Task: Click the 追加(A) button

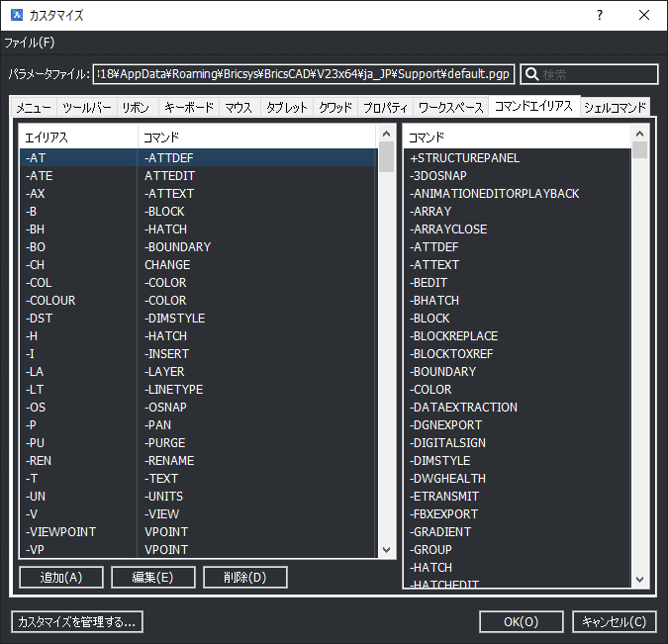Action: [61, 577]
